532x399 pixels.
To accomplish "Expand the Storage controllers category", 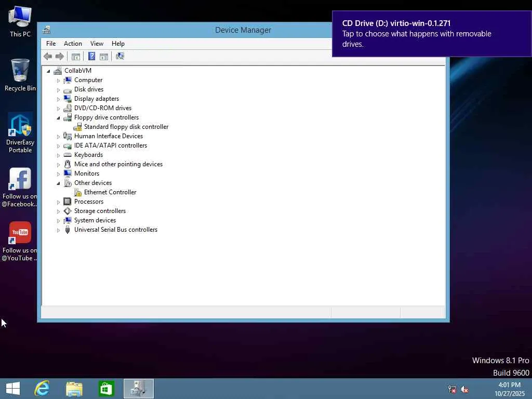I will 58,212.
